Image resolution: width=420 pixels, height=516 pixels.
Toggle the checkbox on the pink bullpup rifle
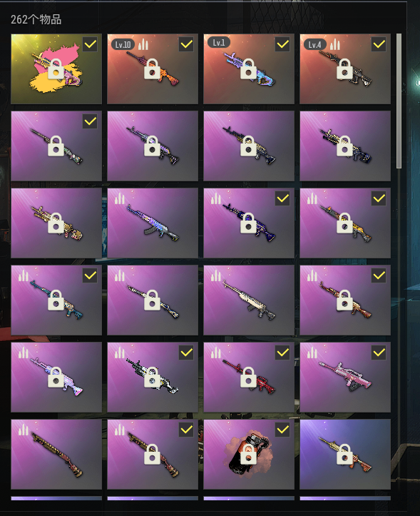[379, 353]
